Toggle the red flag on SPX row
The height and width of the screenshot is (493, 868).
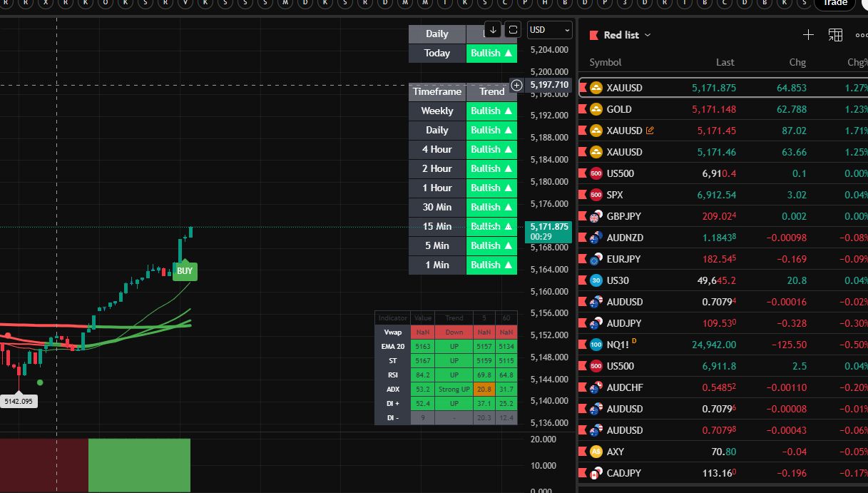click(x=583, y=195)
